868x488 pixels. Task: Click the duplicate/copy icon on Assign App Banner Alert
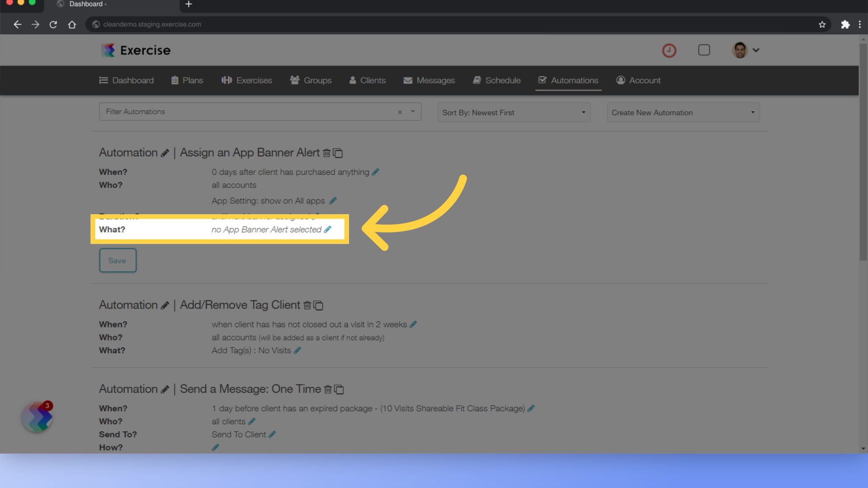(x=338, y=153)
